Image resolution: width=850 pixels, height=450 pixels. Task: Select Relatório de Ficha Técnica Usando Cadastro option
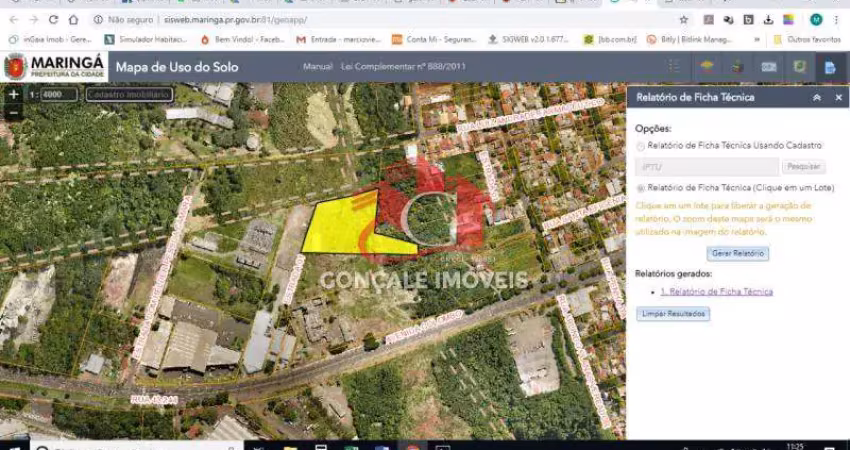click(641, 146)
